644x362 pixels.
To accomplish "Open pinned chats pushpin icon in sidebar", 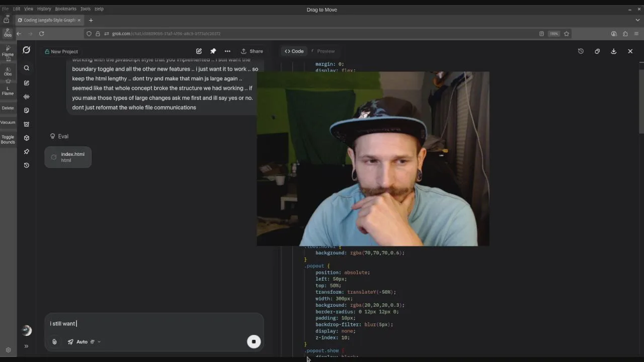I will (x=27, y=151).
